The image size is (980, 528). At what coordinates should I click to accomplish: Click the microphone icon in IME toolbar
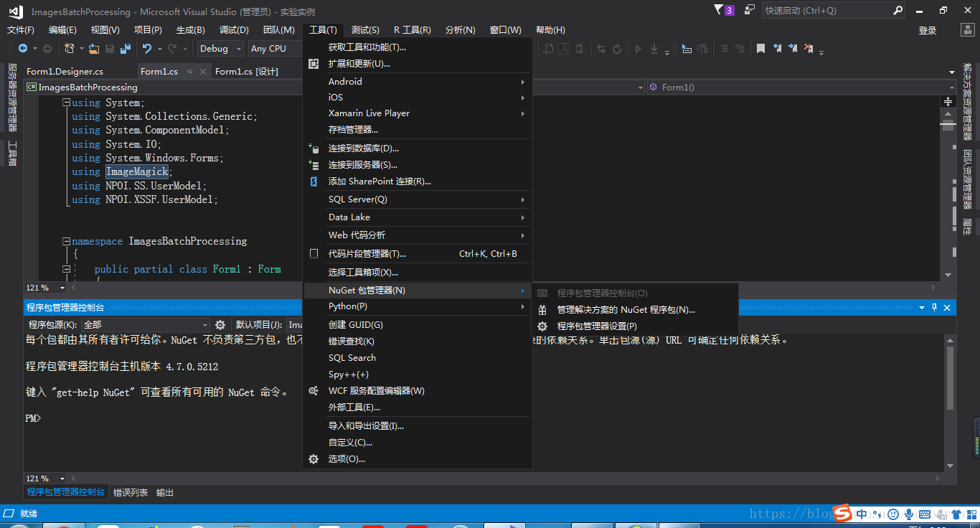point(909,514)
